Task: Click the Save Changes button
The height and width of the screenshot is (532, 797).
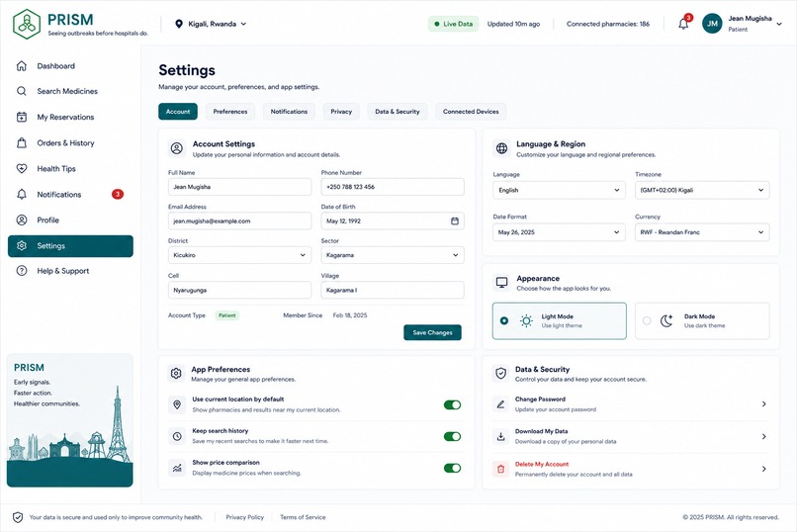Action: (432, 332)
